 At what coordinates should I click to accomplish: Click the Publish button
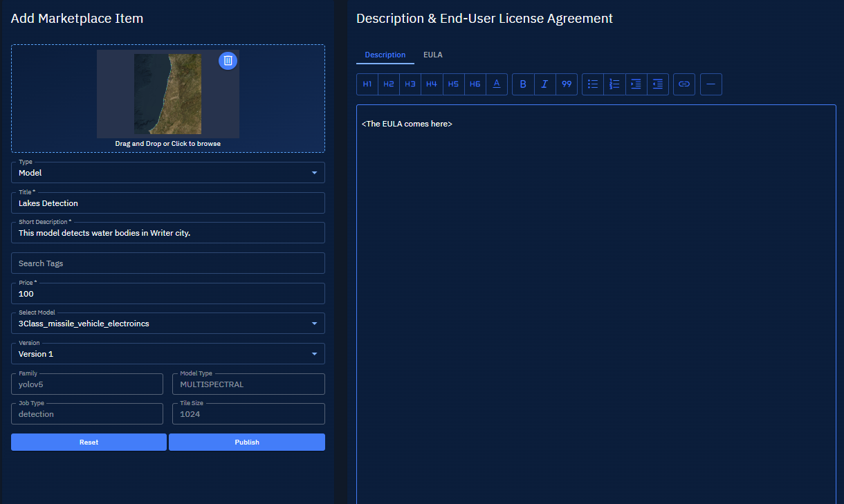pyautogui.click(x=246, y=442)
